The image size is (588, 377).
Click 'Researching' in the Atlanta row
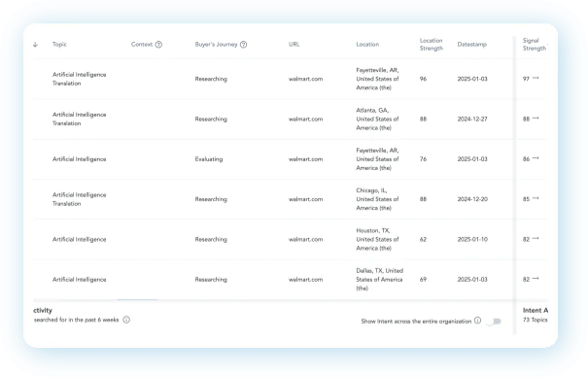coord(211,119)
